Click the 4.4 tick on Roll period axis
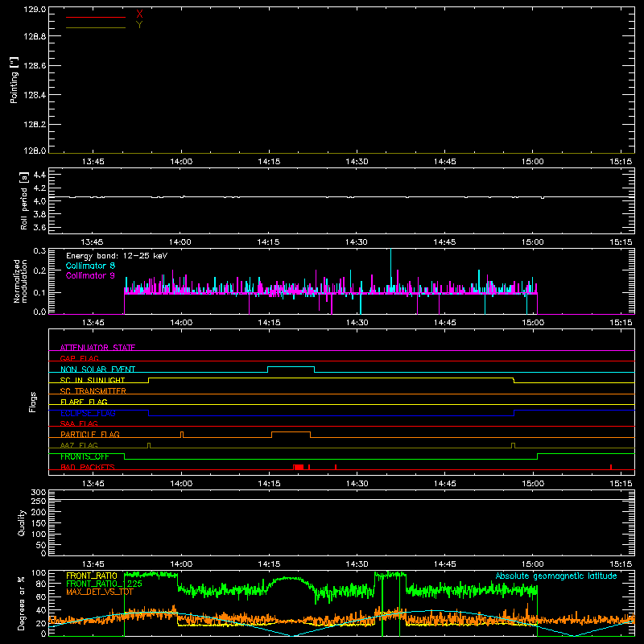Image resolution: width=644 pixels, height=644 pixels. click(39, 175)
